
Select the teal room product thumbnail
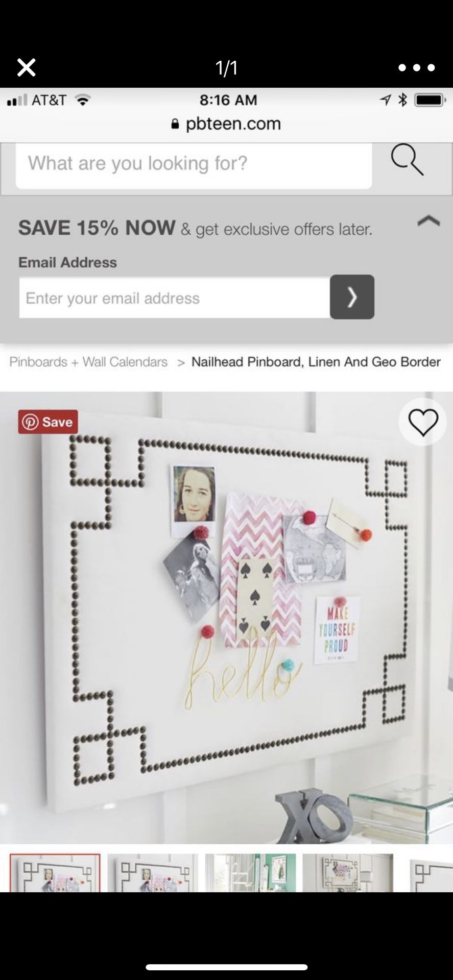(x=250, y=873)
